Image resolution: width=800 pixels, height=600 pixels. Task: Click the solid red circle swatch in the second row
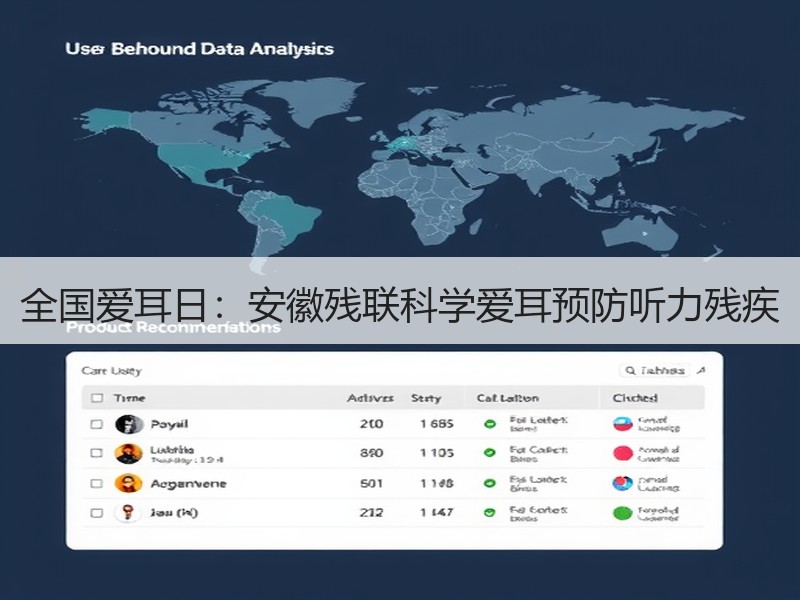point(623,453)
